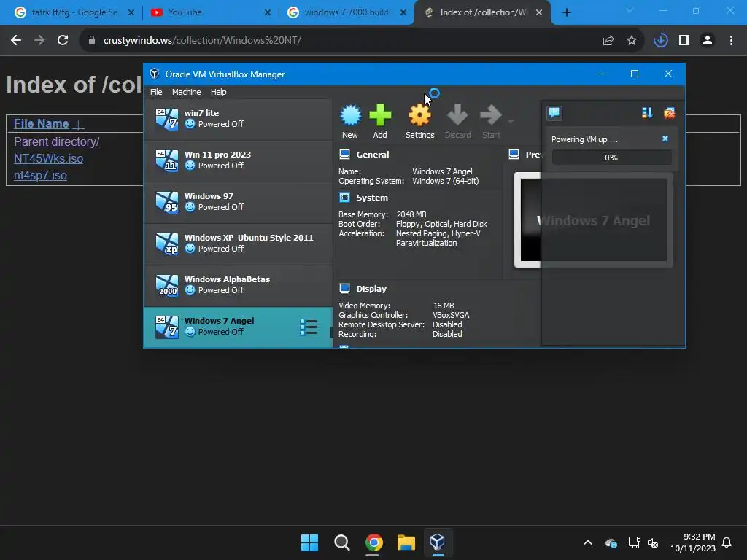747x560 pixels.
Task: Open Chrome profile avatar
Action: (708, 41)
